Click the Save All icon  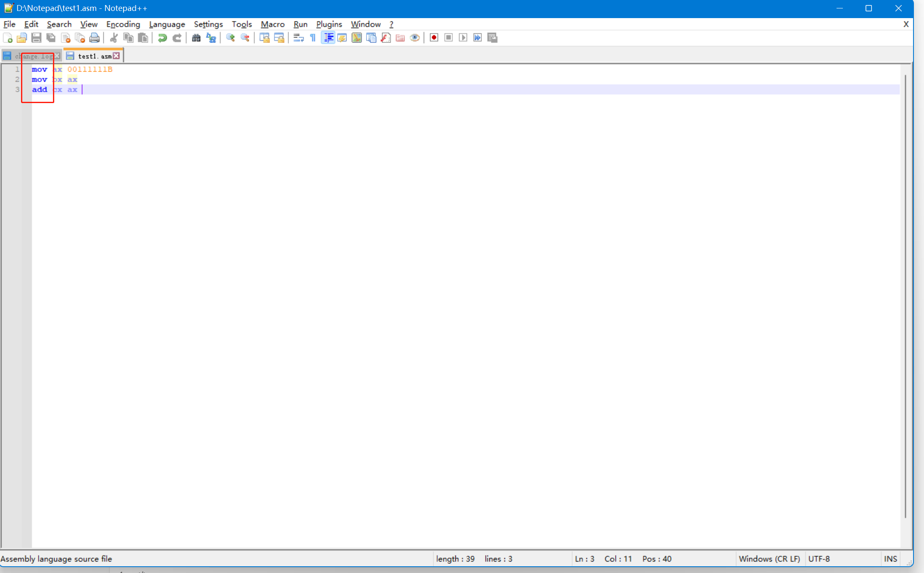point(51,38)
